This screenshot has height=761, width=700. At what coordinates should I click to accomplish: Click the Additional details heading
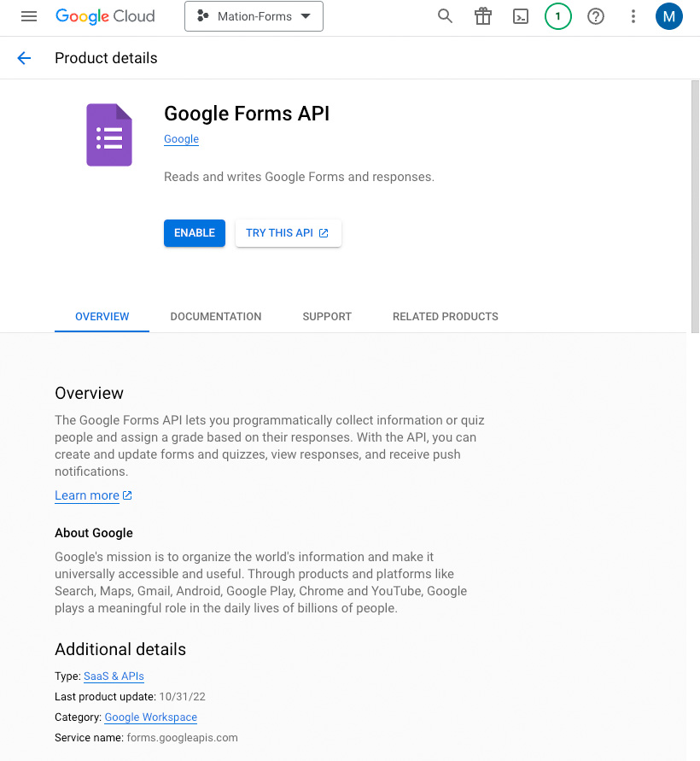click(120, 649)
